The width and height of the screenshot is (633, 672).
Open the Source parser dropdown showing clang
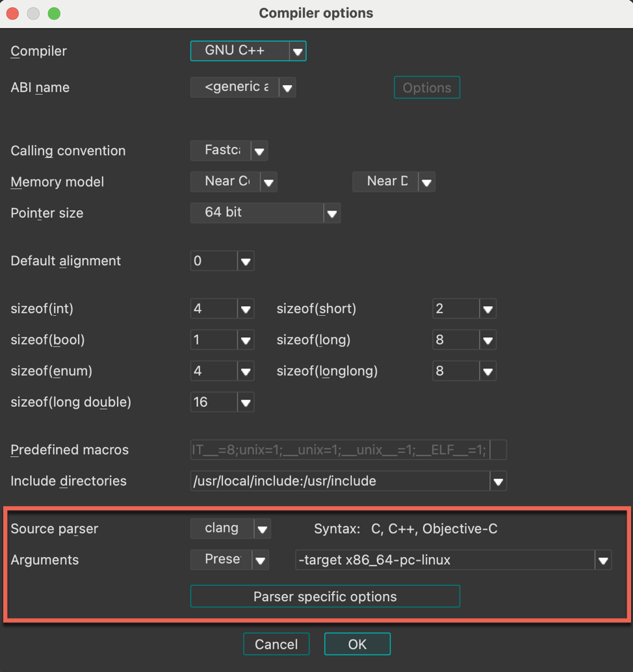click(x=263, y=528)
